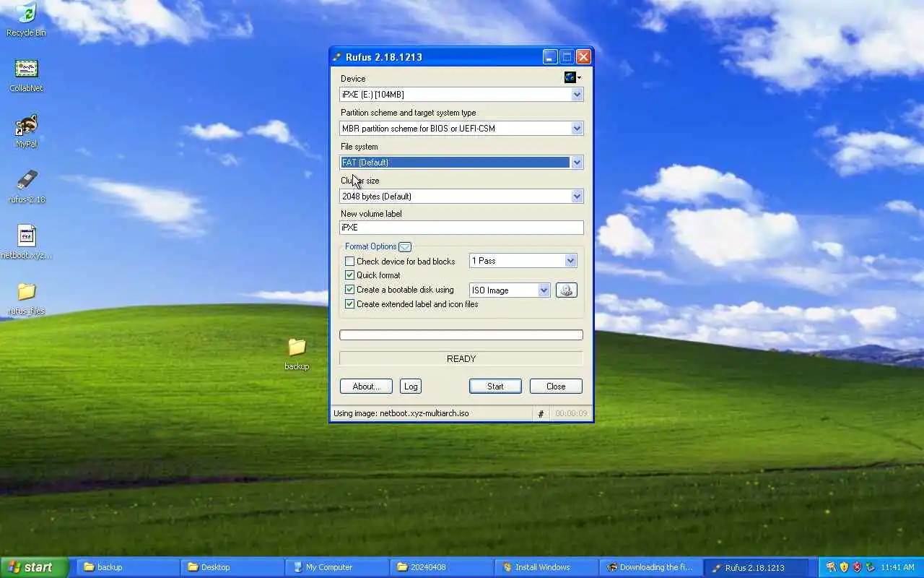This screenshot has height=578, width=924.
Task: Open the Windows start menu
Action: click(x=34, y=567)
